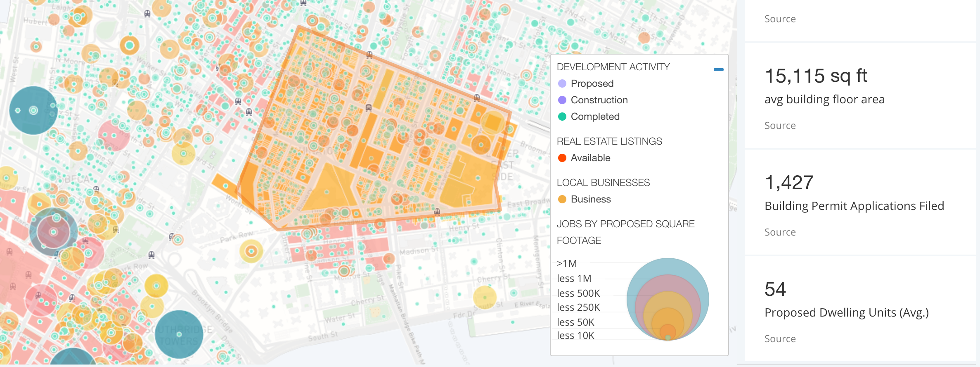Click the Madison St map label
Viewport: 980px width, 367px height.
click(x=419, y=250)
